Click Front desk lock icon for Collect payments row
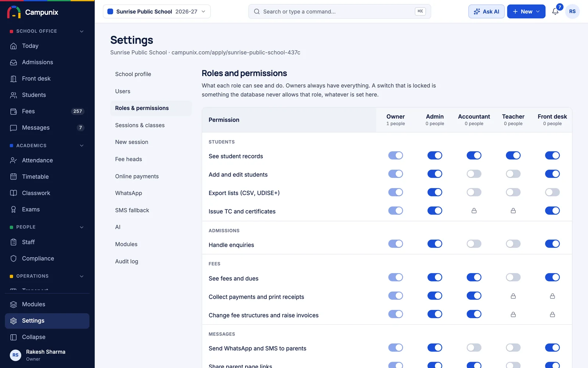The width and height of the screenshot is (588, 368). [552, 296]
